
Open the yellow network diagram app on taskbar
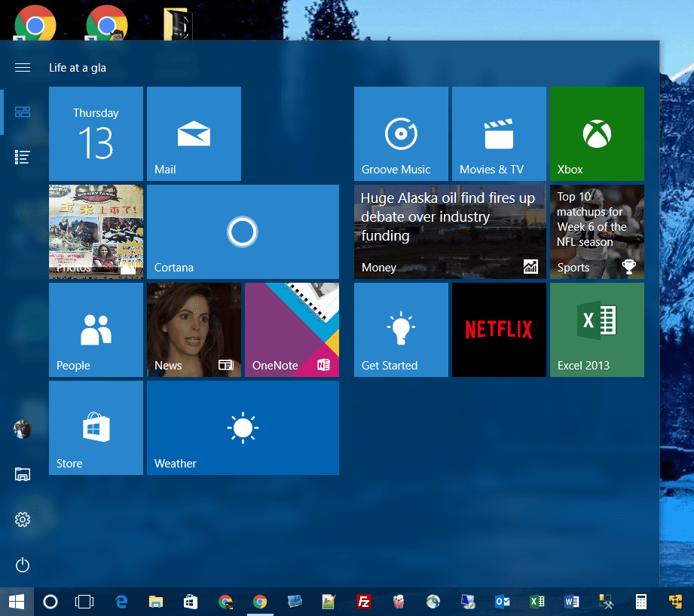(x=676, y=602)
